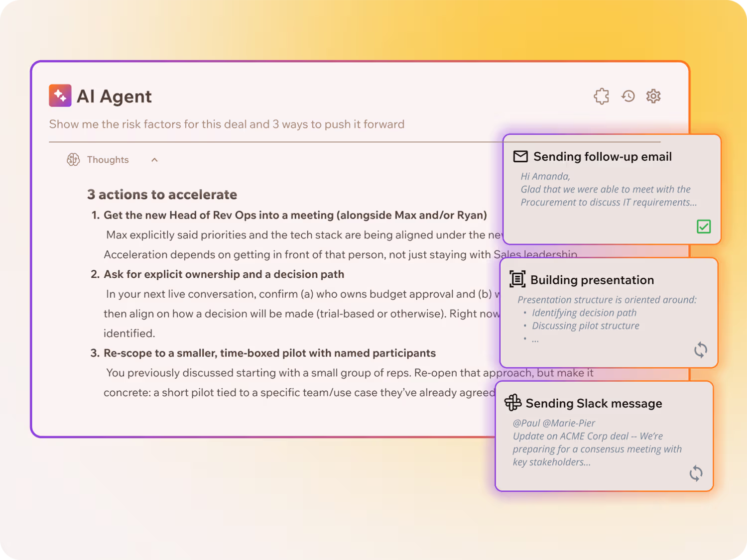Select the 'Building presentation' card title
The width and height of the screenshot is (747, 560).
pyautogui.click(x=592, y=280)
